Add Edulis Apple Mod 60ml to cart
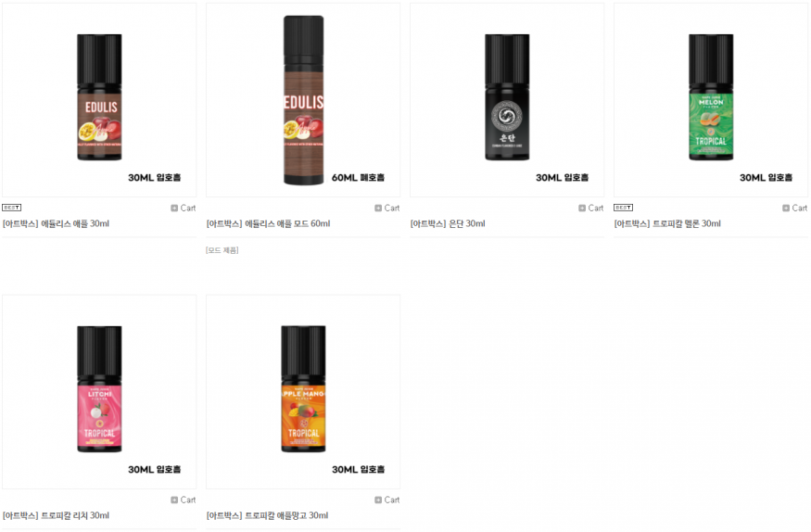The width and height of the screenshot is (811, 532). [386, 208]
